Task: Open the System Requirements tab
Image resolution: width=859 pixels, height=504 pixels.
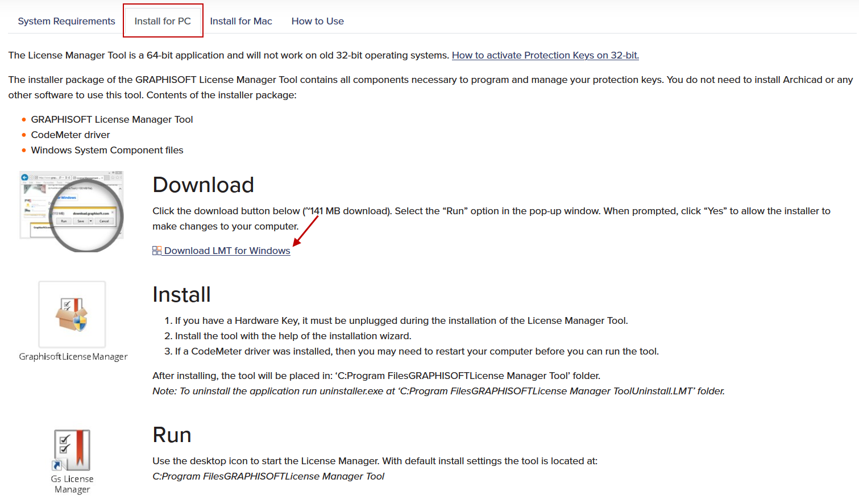Action: coord(67,21)
